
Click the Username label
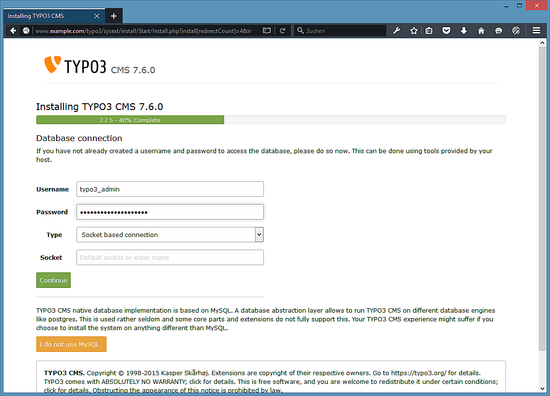pyautogui.click(x=53, y=189)
